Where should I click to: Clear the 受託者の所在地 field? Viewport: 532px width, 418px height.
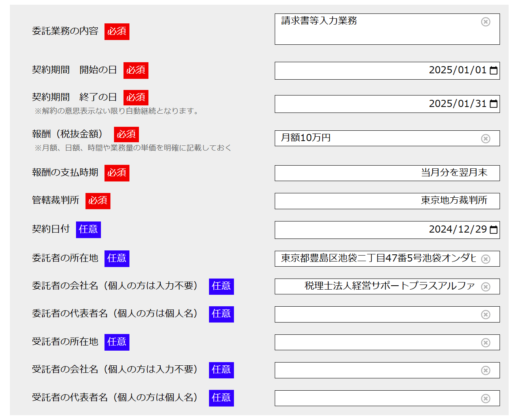point(486,342)
